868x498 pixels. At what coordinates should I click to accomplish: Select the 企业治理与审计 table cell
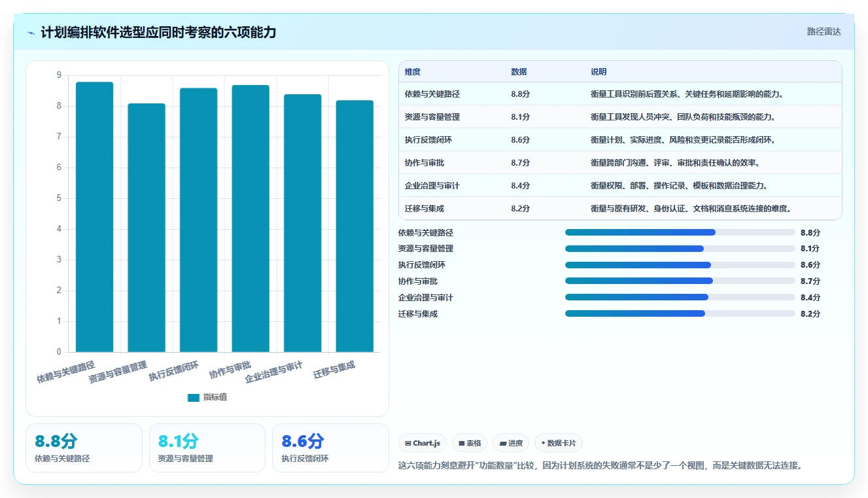[432, 186]
